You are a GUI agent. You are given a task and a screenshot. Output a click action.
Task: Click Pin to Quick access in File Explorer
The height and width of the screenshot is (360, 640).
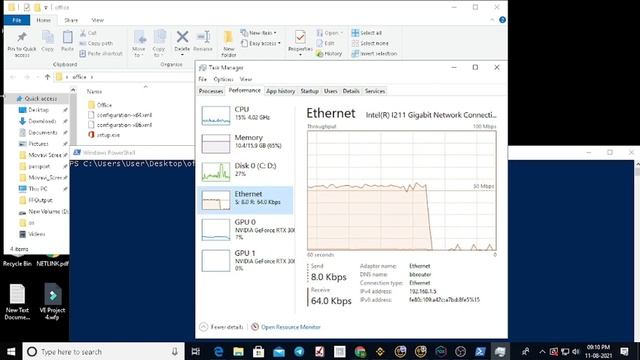tap(22, 44)
